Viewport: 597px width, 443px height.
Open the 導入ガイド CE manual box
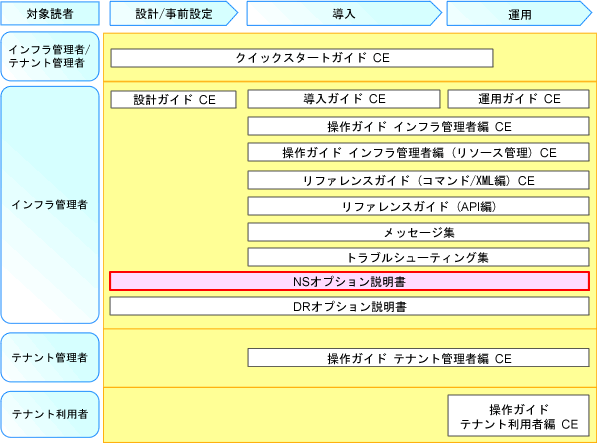pyautogui.click(x=344, y=99)
